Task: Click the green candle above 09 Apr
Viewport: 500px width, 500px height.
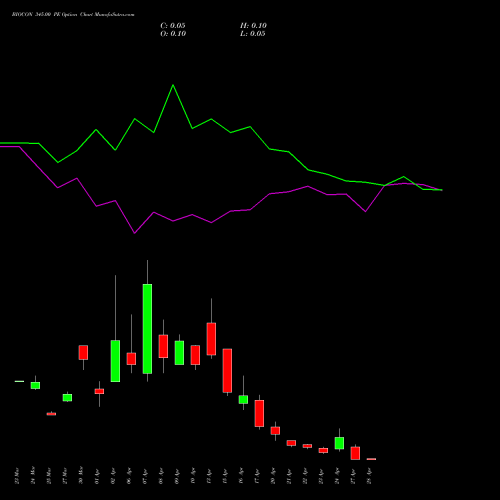Action: click(x=179, y=353)
